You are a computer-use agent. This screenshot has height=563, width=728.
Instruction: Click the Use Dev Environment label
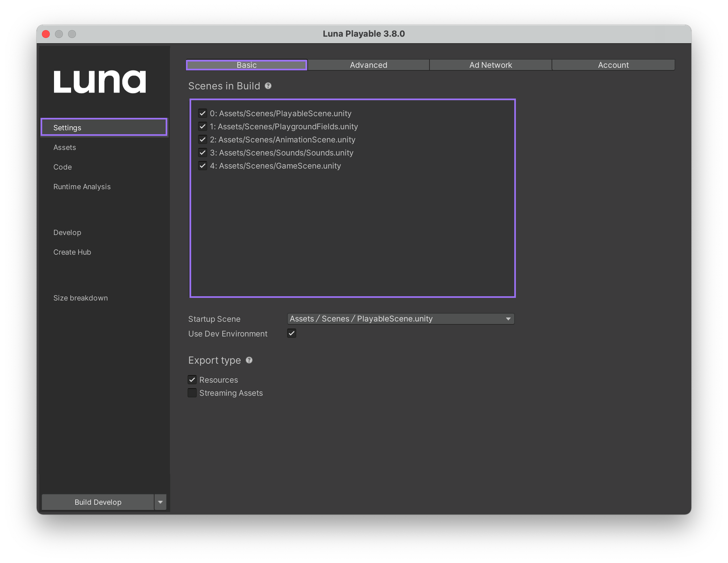pyautogui.click(x=228, y=334)
